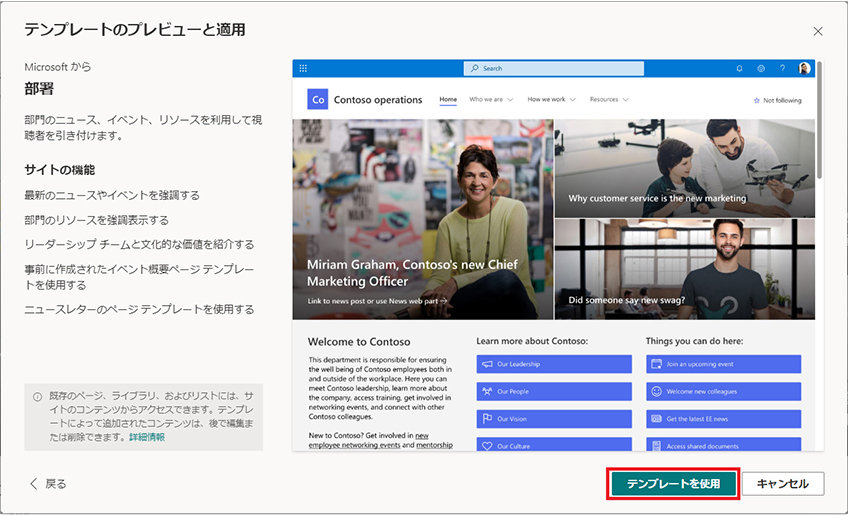The image size is (849, 515).
Task: Click the Our People button label
Action: (x=513, y=392)
